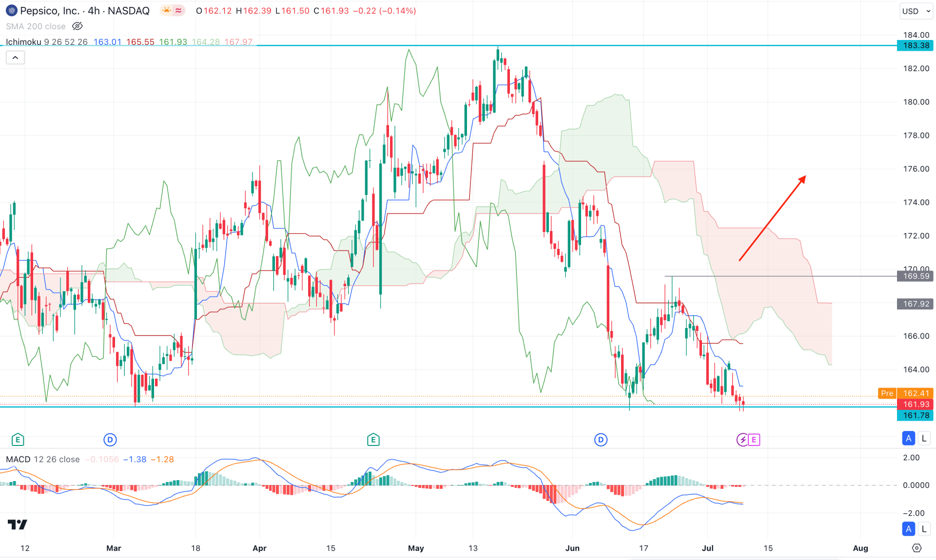Toggle SMA 200 visibility eye icon

click(x=77, y=26)
